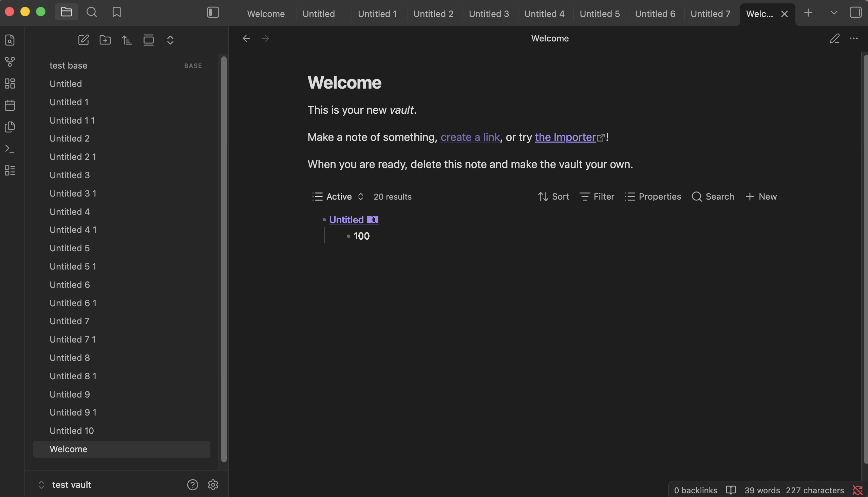This screenshot has width=868, height=497.
Task: Open Untitled 5 1 in file list
Action: pyautogui.click(x=121, y=266)
